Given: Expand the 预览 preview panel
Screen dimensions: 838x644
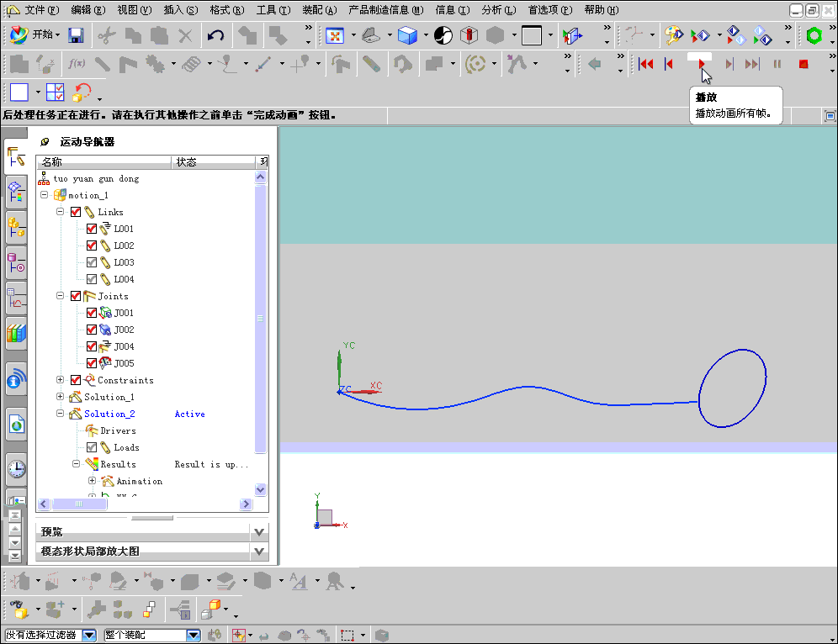Looking at the screenshot, I should (x=258, y=532).
